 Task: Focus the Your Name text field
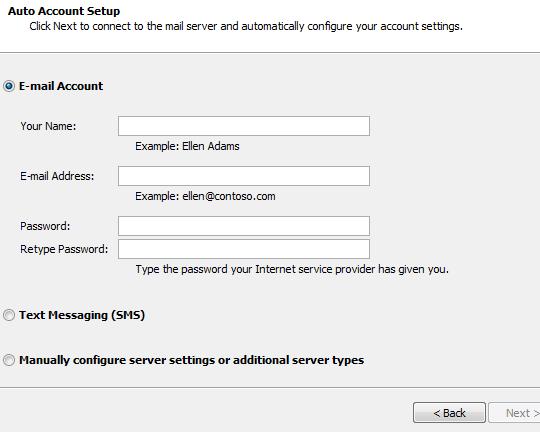(244, 126)
